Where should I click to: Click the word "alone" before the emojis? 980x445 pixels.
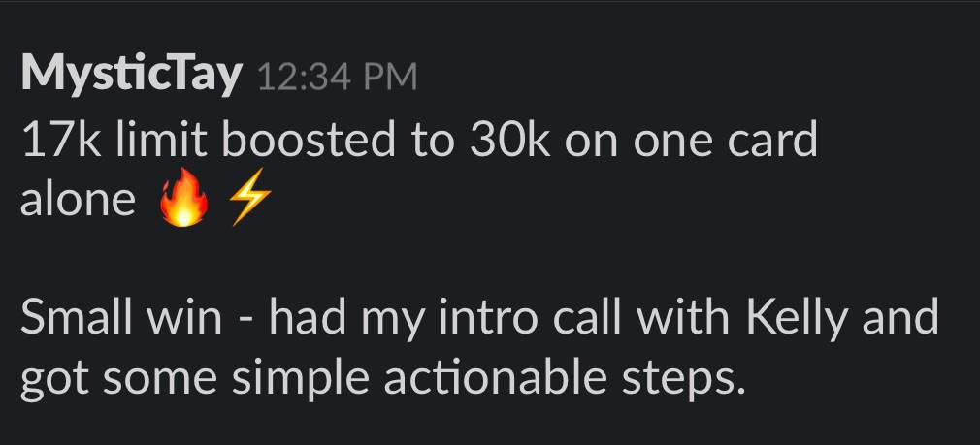click(x=78, y=201)
